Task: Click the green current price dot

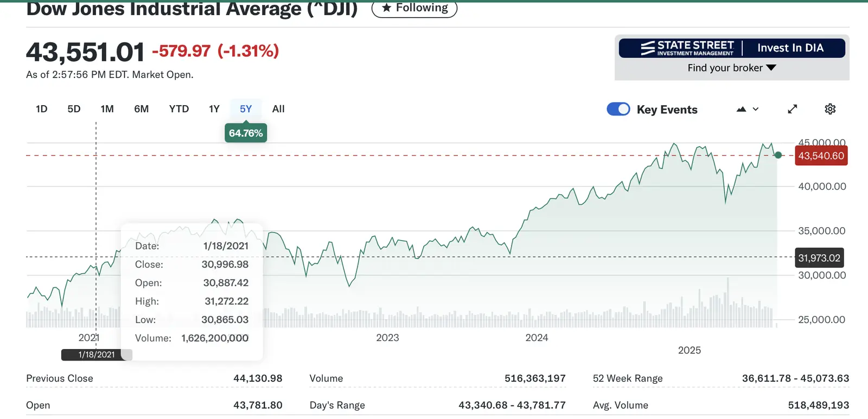Action: click(x=778, y=155)
